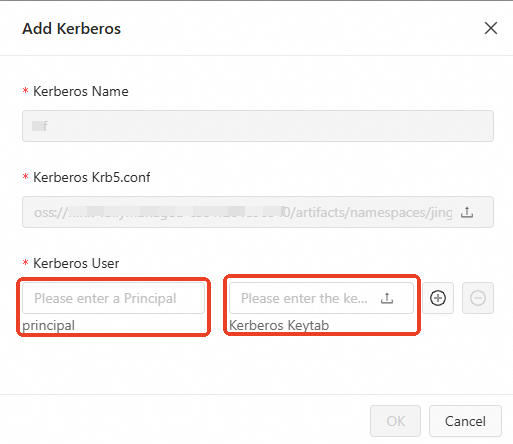The width and height of the screenshot is (513, 444).
Task: Focus the Kerberos Name input field
Action: [x=258, y=126]
